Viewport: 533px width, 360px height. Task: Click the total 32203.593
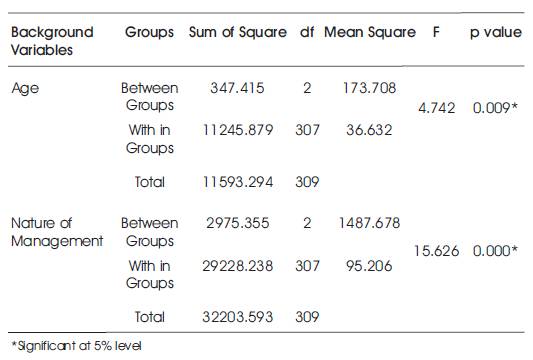238,317
